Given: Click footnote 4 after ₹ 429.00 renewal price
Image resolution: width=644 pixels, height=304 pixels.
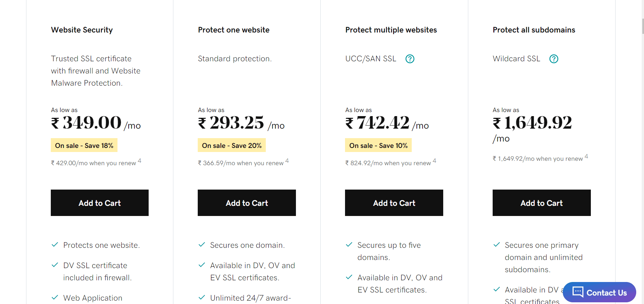Looking at the screenshot, I should click(x=139, y=161).
